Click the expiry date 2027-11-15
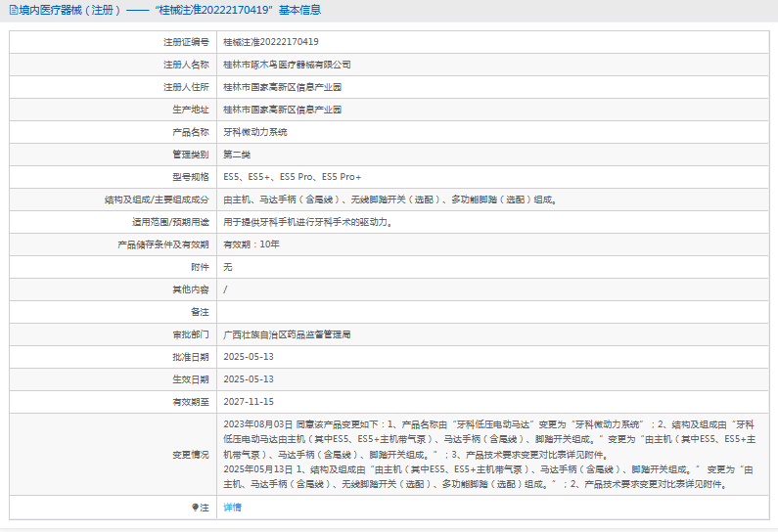This screenshot has width=778, height=532. click(x=249, y=402)
